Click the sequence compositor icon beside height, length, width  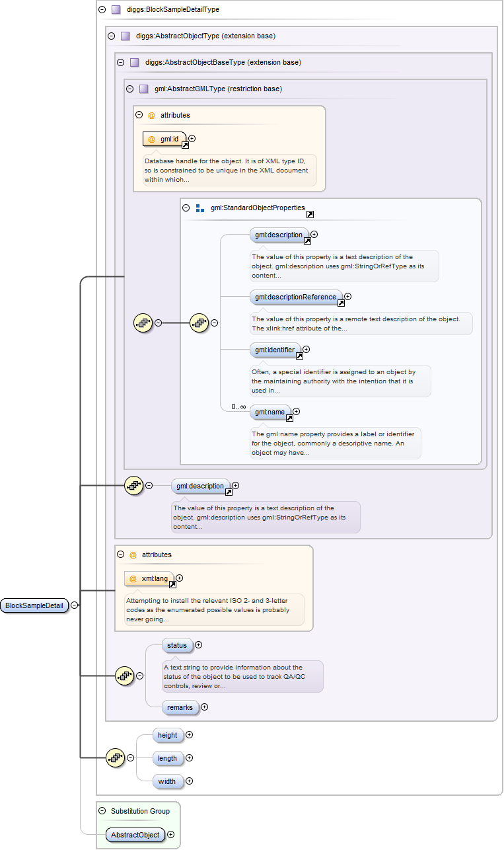(116, 758)
